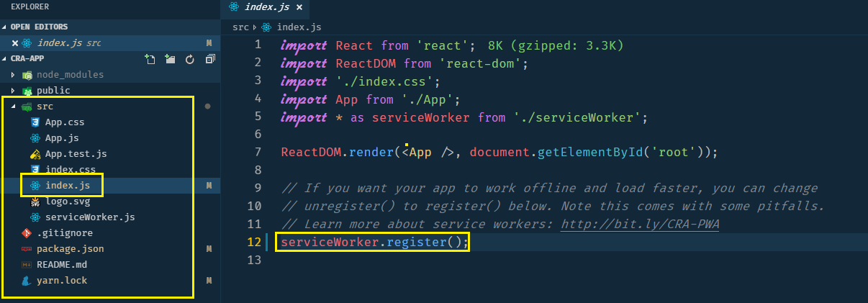Click the ReactDOM.render code on line 7

(x=338, y=152)
